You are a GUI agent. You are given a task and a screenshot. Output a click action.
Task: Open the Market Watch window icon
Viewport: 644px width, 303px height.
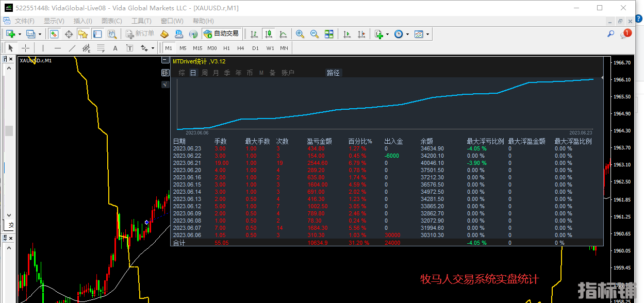coord(54,34)
